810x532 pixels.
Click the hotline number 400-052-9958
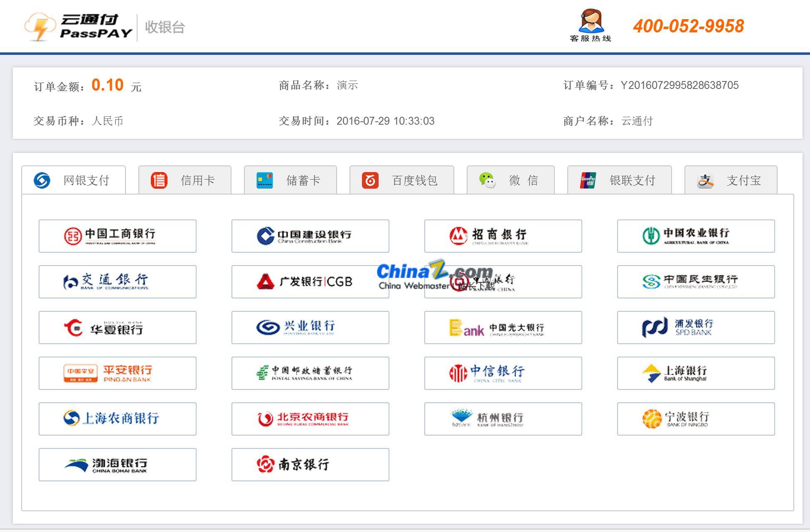(688, 26)
